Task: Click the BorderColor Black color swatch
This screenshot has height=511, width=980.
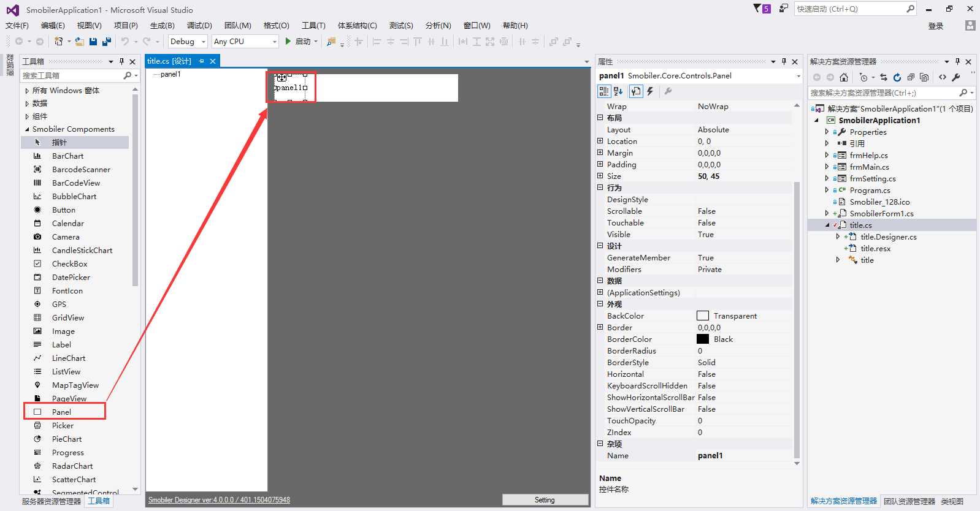Action: click(x=703, y=339)
